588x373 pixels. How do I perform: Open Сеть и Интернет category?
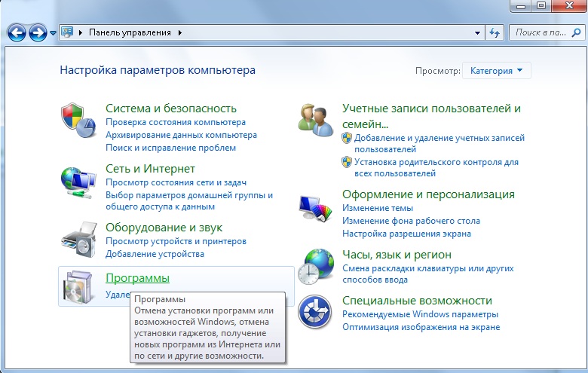[x=150, y=168]
